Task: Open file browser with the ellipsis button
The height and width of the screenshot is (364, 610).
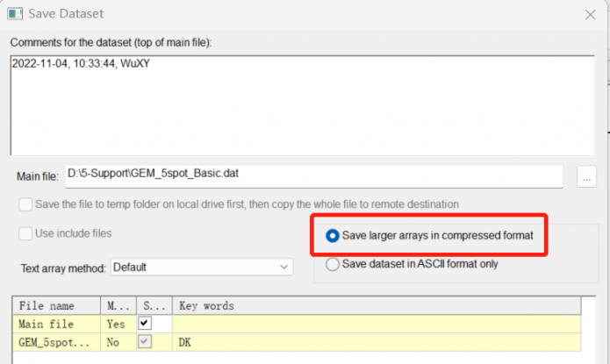Action: [x=585, y=177]
